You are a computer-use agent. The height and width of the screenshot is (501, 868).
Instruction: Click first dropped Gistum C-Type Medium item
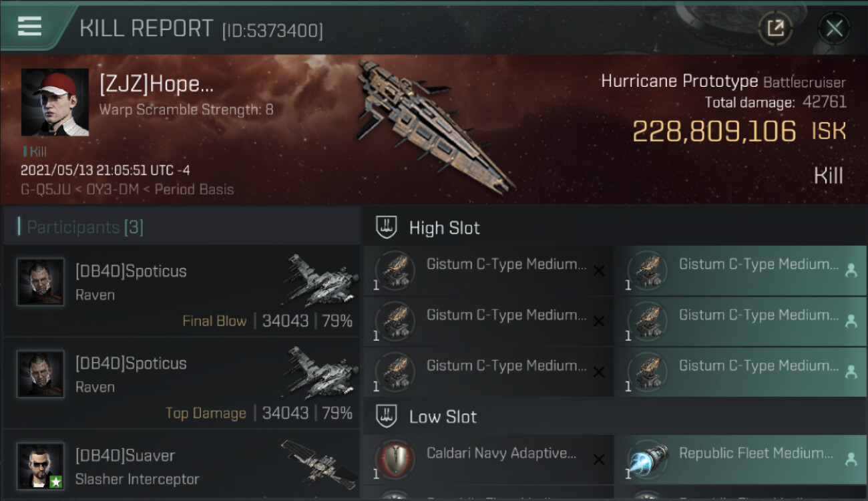click(x=740, y=271)
